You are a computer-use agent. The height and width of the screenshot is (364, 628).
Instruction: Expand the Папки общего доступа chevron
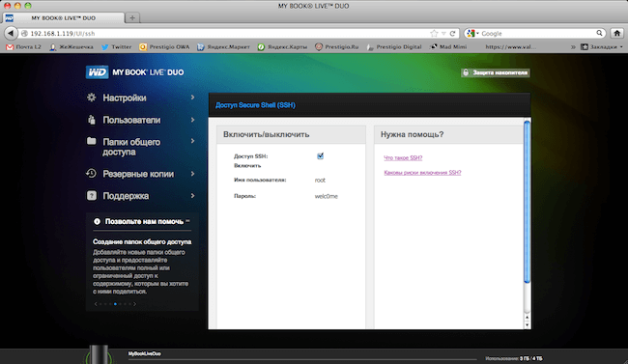tap(192, 141)
